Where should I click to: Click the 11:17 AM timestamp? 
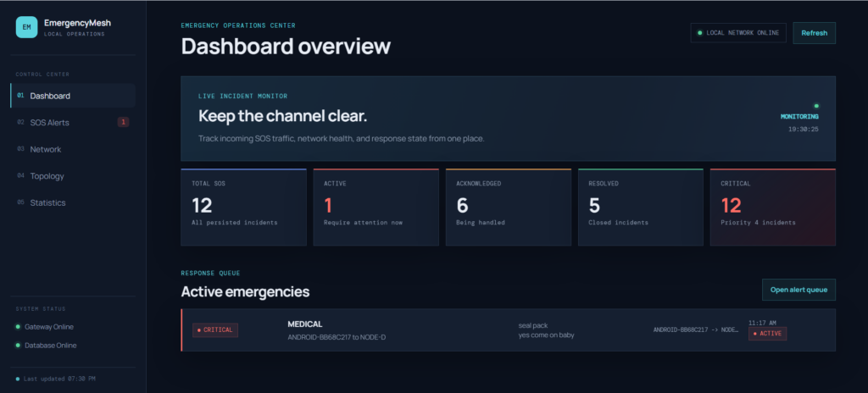(762, 323)
